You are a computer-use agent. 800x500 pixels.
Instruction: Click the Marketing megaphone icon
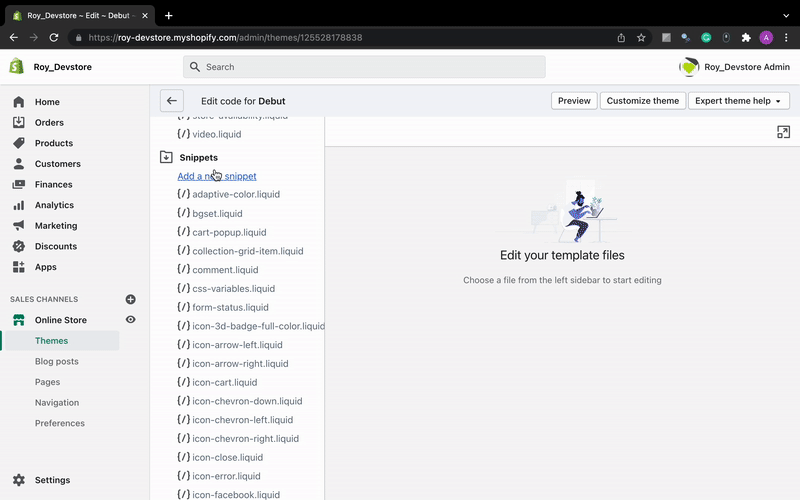19,225
